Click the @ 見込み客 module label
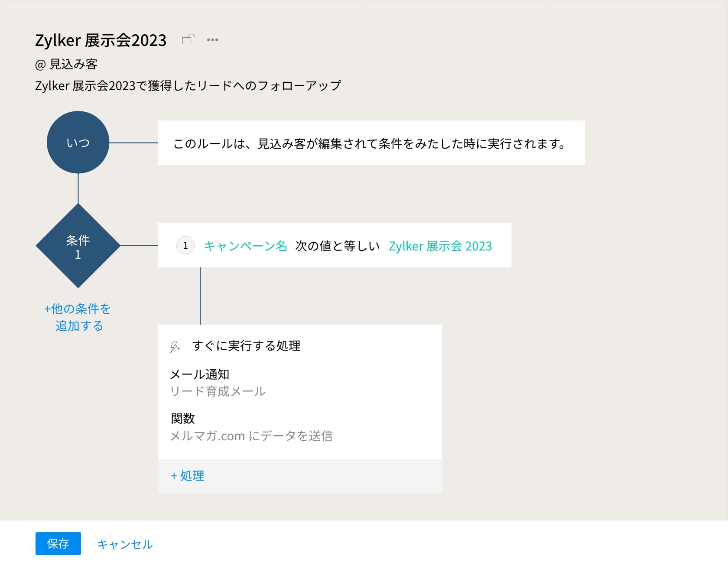Viewport: 728px width, 566px height. [x=66, y=64]
